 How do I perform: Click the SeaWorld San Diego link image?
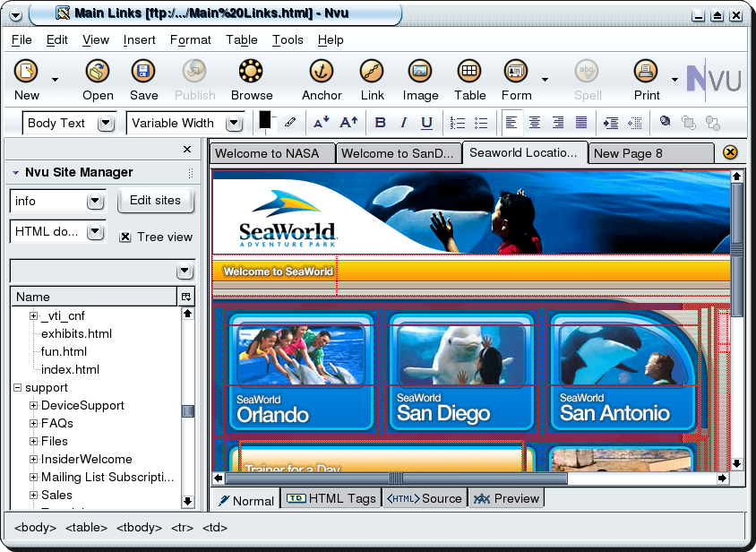[461, 372]
